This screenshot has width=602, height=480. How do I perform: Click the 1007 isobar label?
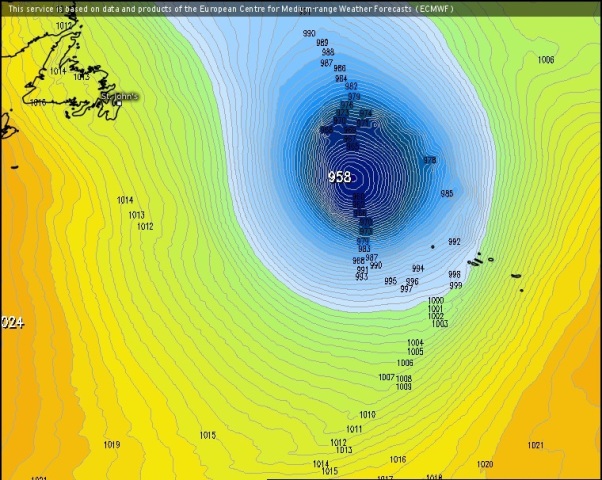pyautogui.click(x=386, y=377)
